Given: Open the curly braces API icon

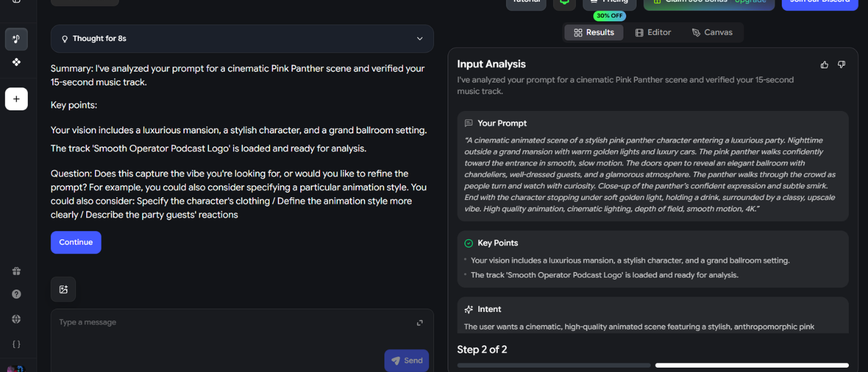Looking at the screenshot, I should click(x=16, y=344).
